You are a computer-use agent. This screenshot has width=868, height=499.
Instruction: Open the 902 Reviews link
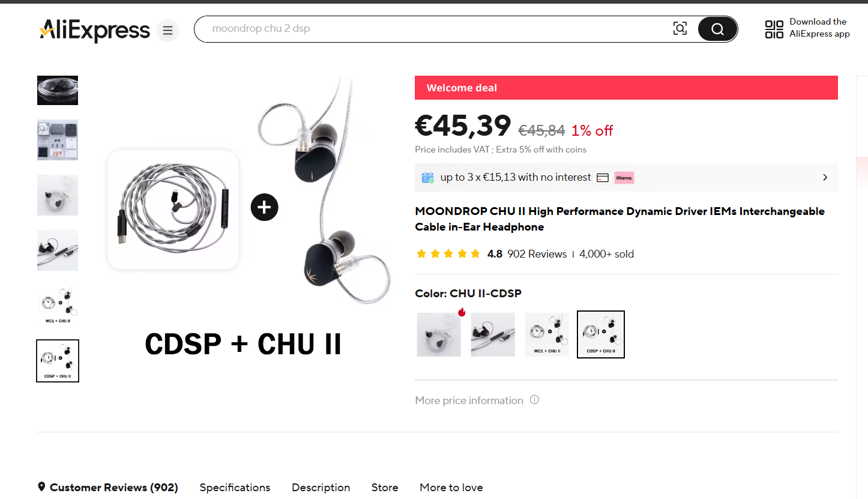pyautogui.click(x=537, y=254)
